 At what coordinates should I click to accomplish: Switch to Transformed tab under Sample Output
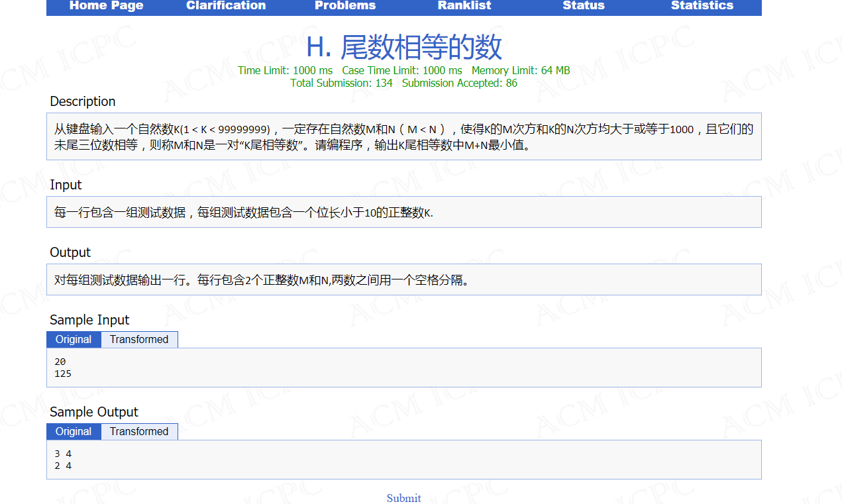point(139,432)
